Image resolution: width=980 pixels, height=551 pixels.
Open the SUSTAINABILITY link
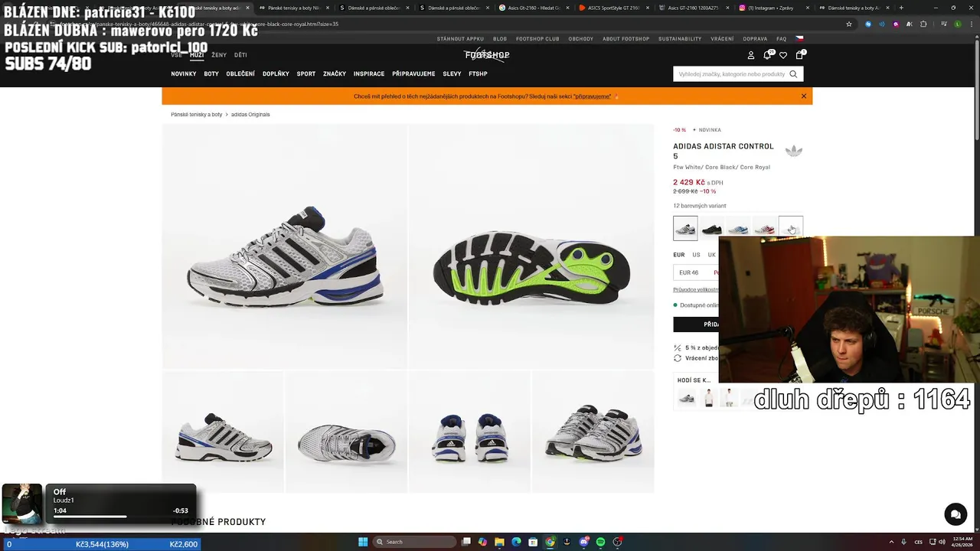pos(680,39)
